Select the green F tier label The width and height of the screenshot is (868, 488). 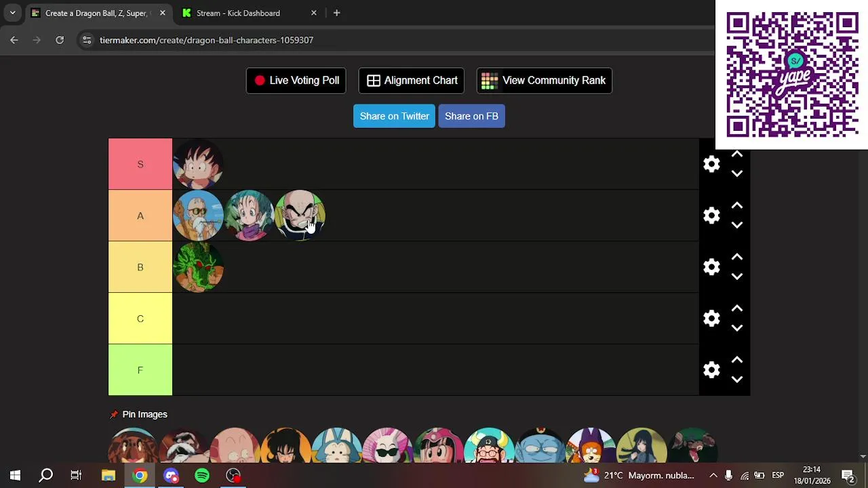coord(140,370)
